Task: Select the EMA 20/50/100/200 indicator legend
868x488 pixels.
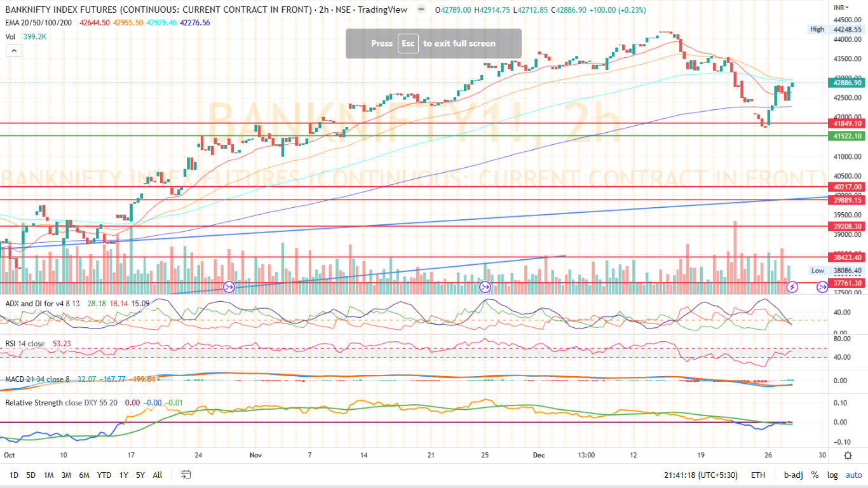Action: coord(39,22)
